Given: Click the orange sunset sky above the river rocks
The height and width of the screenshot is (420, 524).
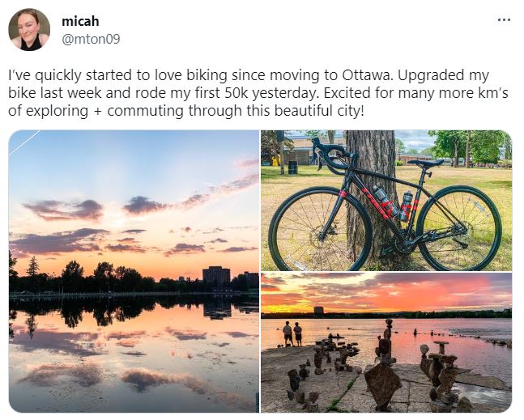Looking at the screenshot, I should [x=421, y=293].
